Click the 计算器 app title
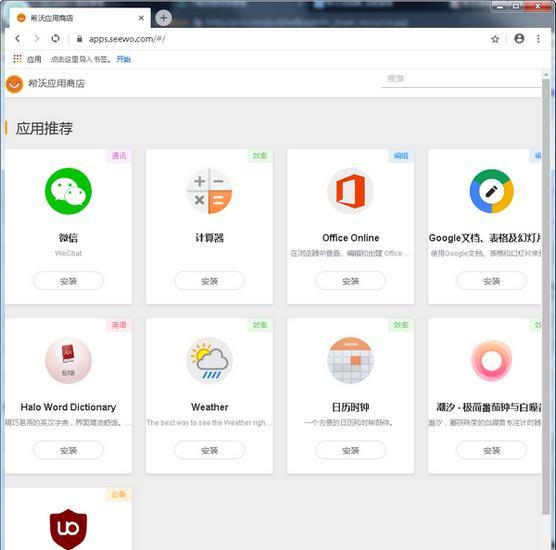Image resolution: width=556 pixels, height=550 pixels. (210, 238)
